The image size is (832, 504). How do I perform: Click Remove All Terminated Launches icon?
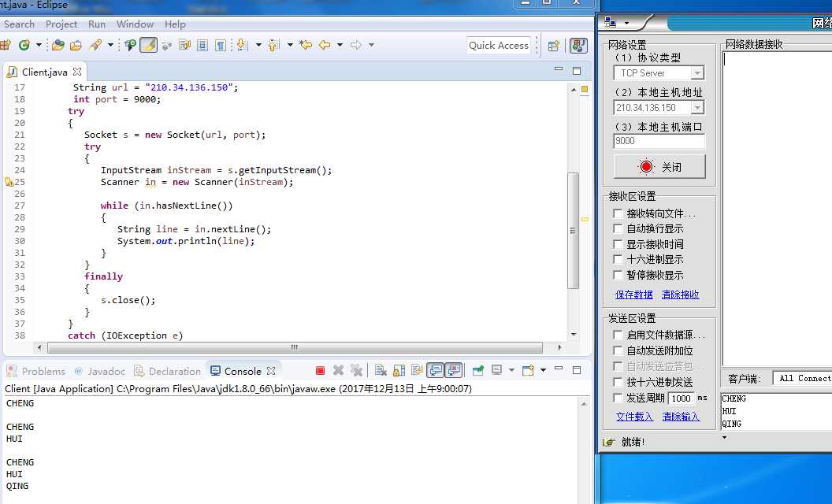coord(356,370)
